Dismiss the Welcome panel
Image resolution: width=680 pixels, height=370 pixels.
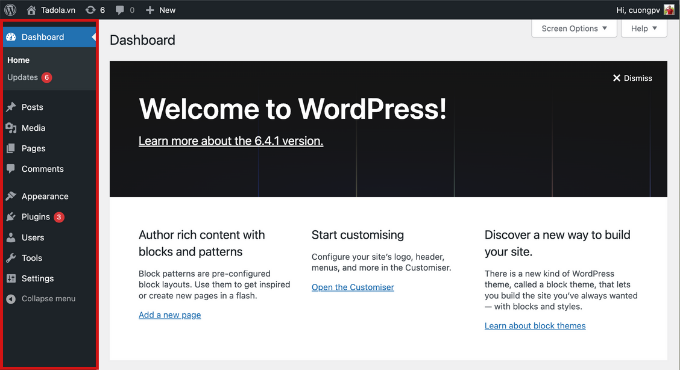click(x=632, y=78)
